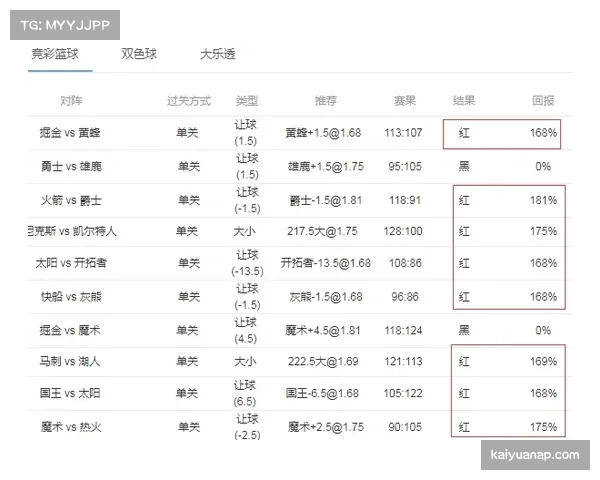Click 168% return in 国王 vs 太阳 row
600x480 pixels.
(543, 393)
